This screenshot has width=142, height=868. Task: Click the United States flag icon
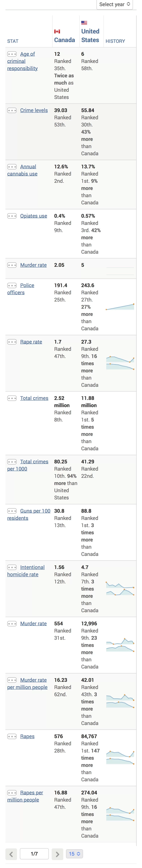[x=84, y=22]
